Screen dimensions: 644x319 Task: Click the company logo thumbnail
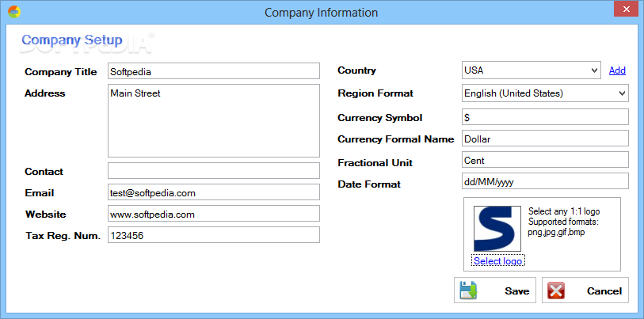tap(497, 229)
